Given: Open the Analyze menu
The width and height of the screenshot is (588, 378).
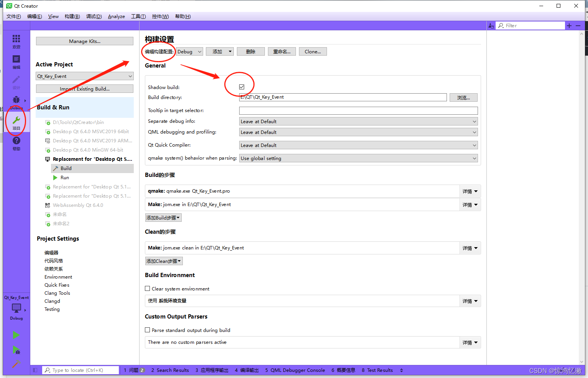Looking at the screenshot, I should tap(117, 17).
